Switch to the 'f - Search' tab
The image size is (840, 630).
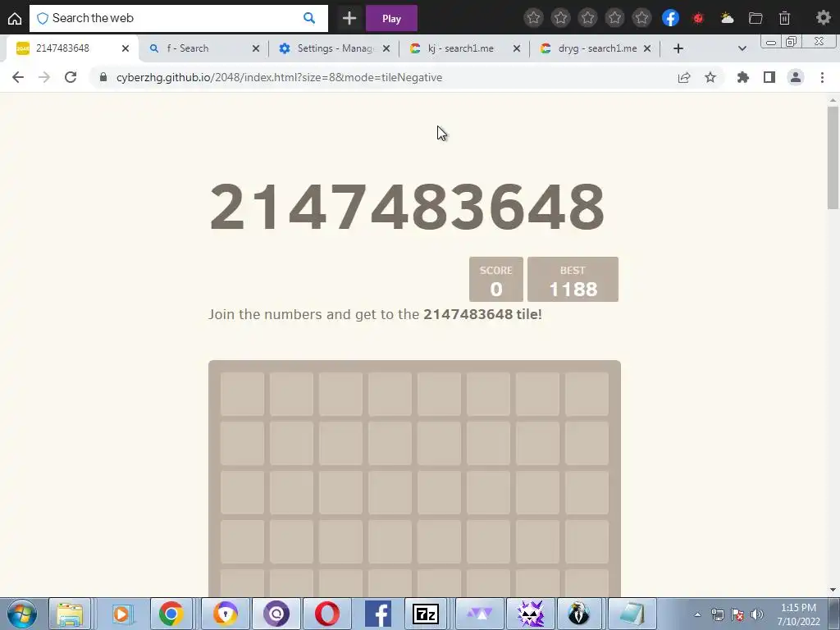203,48
